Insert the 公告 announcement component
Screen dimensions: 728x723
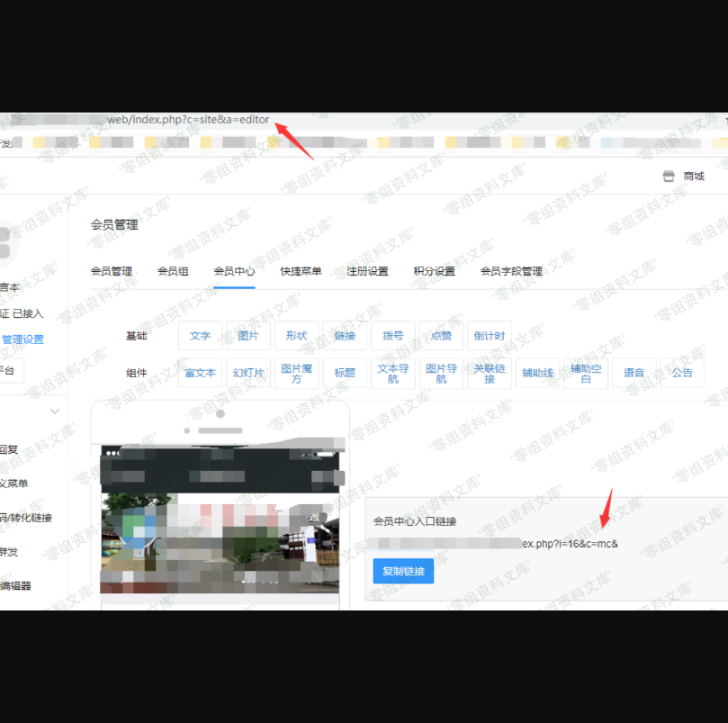tap(682, 373)
